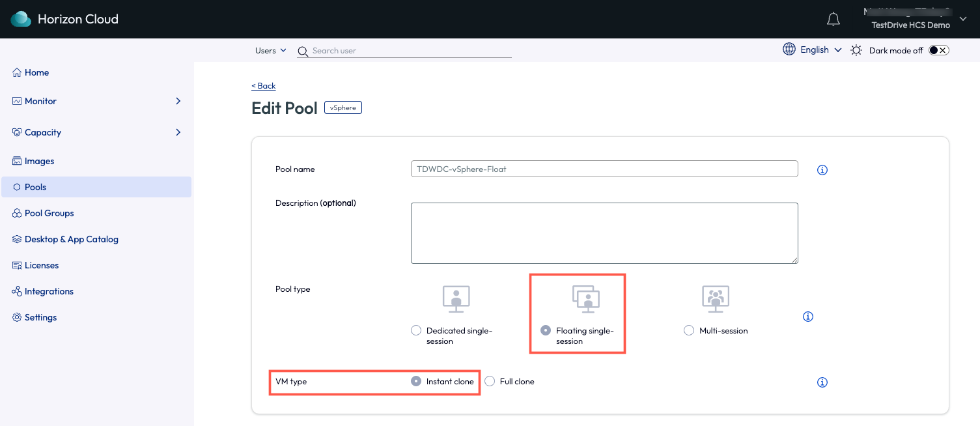Click the globe language icon
This screenshot has width=980, height=426.
789,50
